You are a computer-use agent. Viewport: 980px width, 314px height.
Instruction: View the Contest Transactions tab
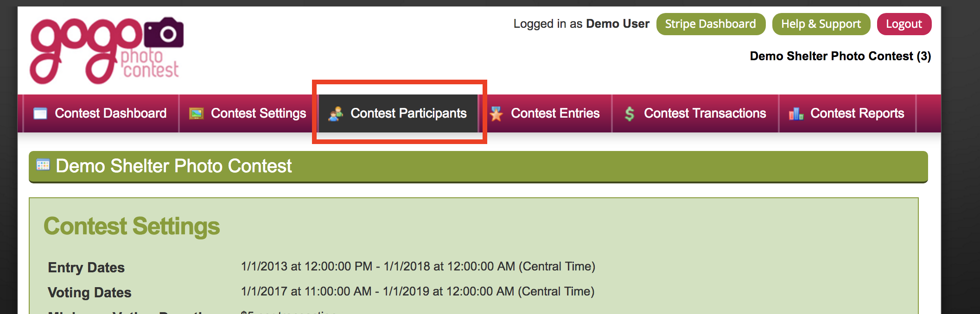(695, 113)
